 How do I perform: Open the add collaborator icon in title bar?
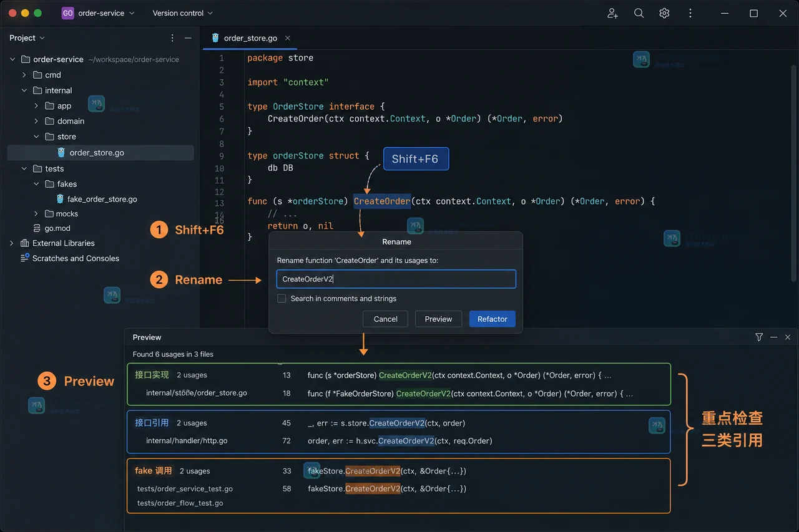click(x=612, y=13)
